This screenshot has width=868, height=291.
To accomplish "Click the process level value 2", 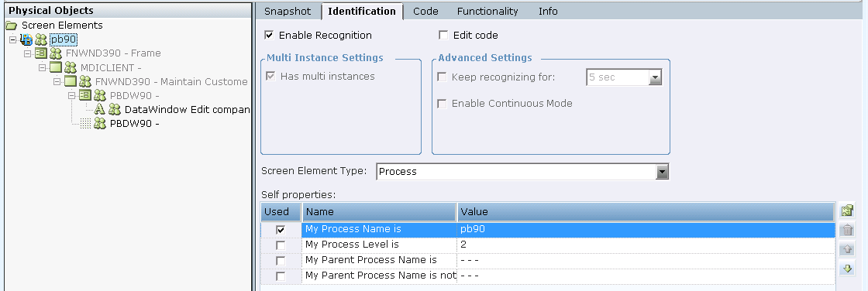I will (x=646, y=245).
